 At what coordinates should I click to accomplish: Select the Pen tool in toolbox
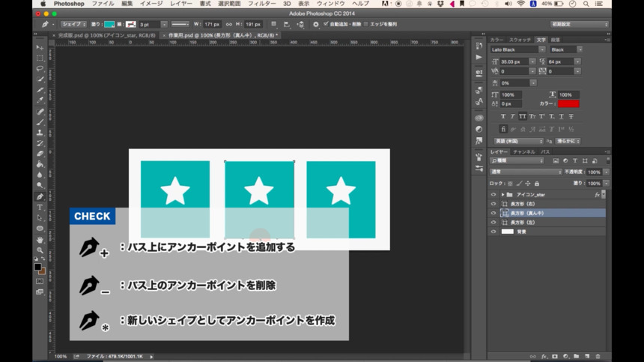point(40,196)
